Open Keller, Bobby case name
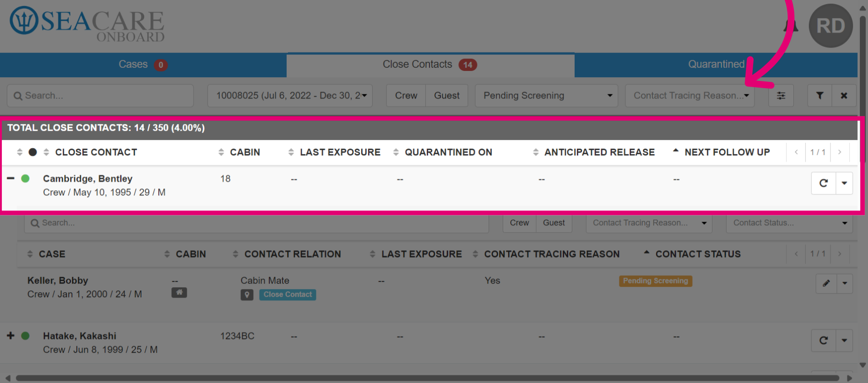This screenshot has height=383, width=868. 58,281
